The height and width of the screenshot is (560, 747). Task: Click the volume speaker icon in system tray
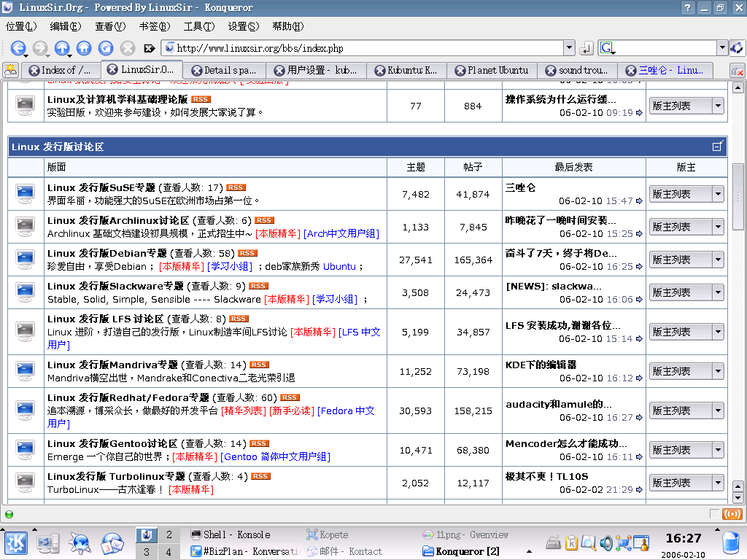[606, 542]
